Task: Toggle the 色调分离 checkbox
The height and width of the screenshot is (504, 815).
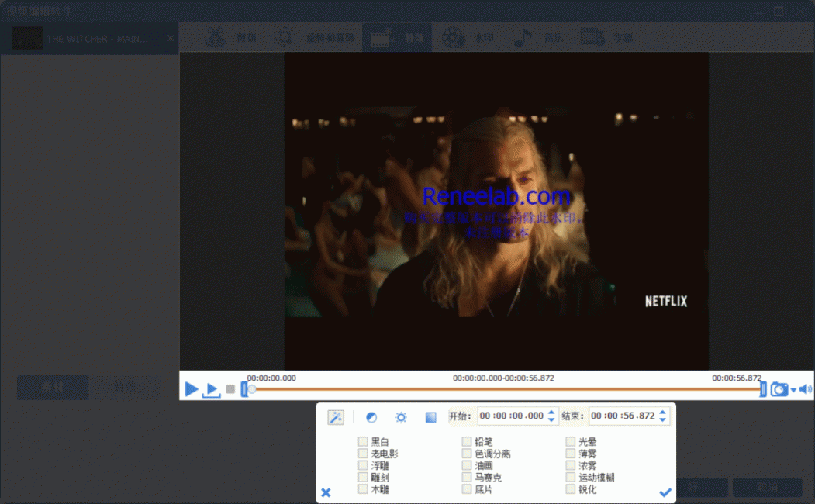Action: click(467, 454)
